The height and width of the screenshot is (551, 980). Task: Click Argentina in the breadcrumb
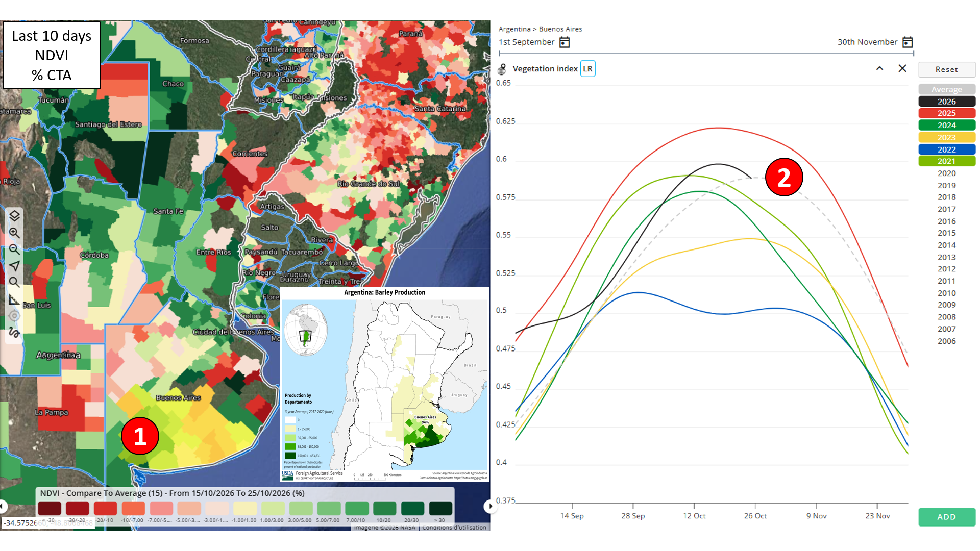click(x=514, y=29)
